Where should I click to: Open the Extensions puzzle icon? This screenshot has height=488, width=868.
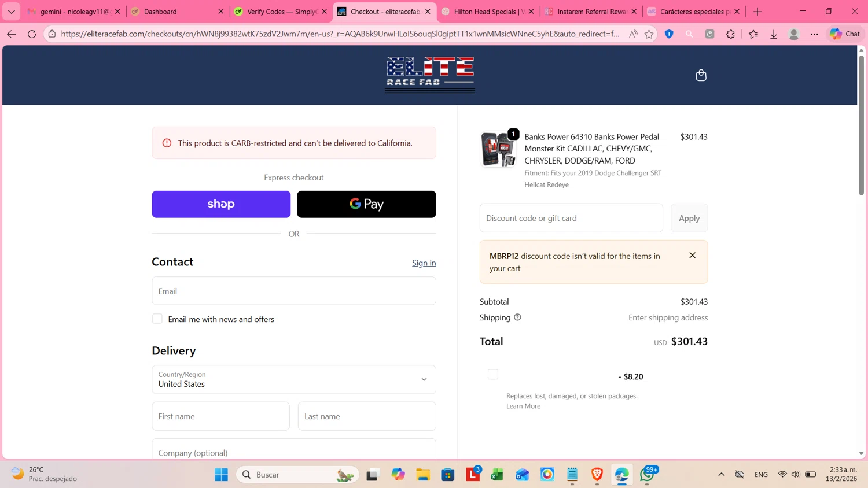point(730,34)
